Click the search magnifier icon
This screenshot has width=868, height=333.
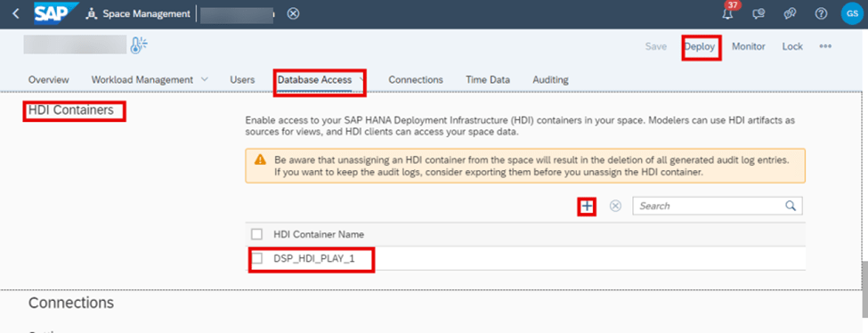(790, 206)
